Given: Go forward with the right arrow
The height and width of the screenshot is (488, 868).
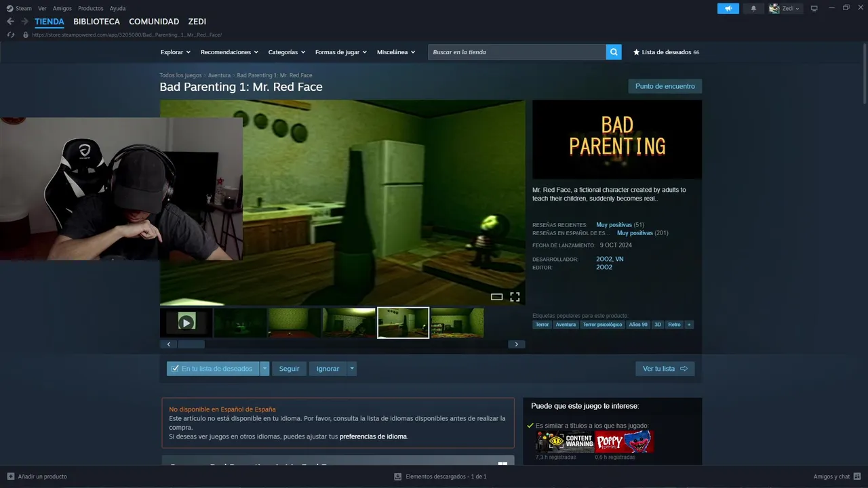Looking at the screenshot, I should (24, 22).
